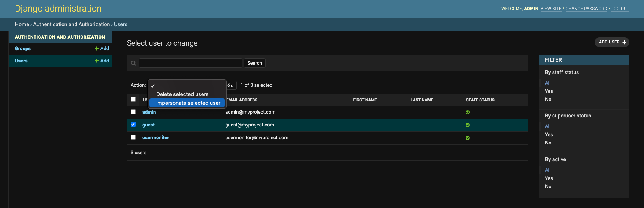This screenshot has width=644, height=208.
Task: Click admin row staff status green check
Action: (468, 112)
